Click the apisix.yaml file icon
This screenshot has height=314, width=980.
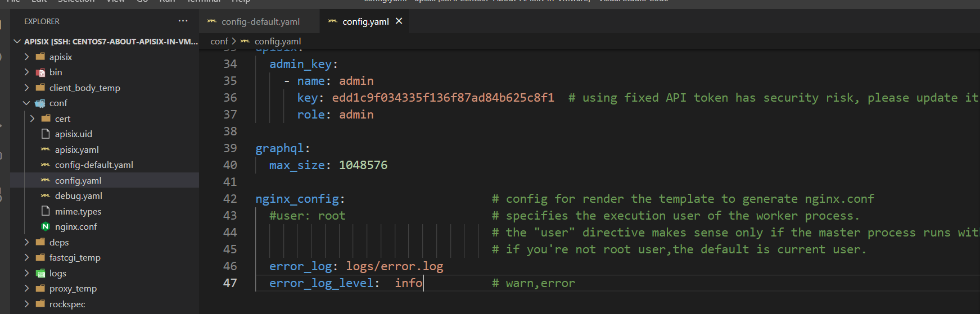(46, 149)
